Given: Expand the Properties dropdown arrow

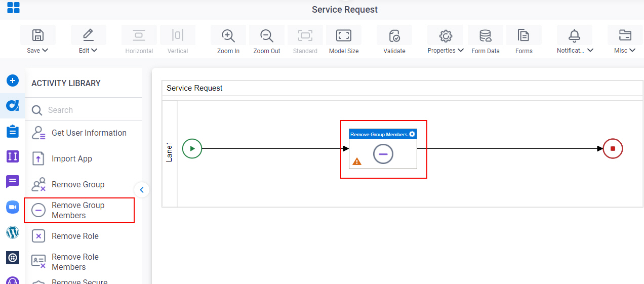Looking at the screenshot, I should [460, 50].
